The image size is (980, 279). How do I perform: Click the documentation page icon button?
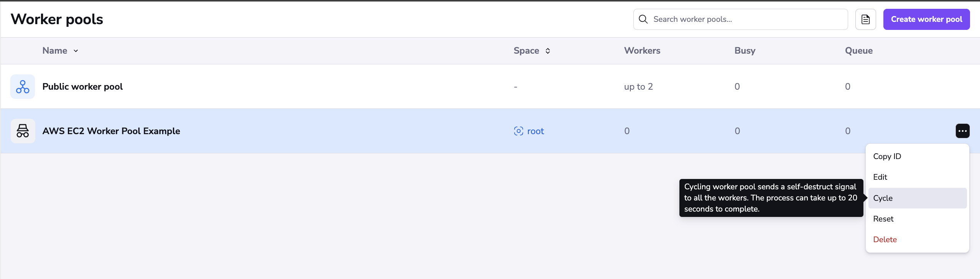[865, 20]
